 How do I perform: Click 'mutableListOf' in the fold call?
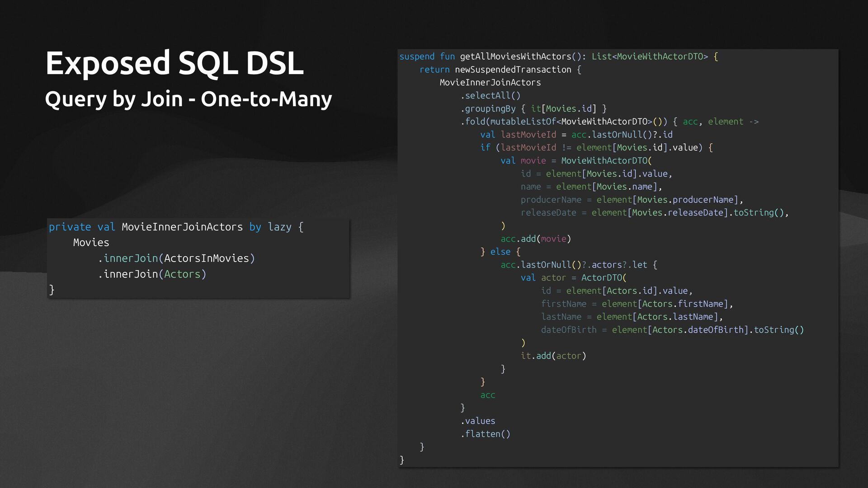[523, 122]
